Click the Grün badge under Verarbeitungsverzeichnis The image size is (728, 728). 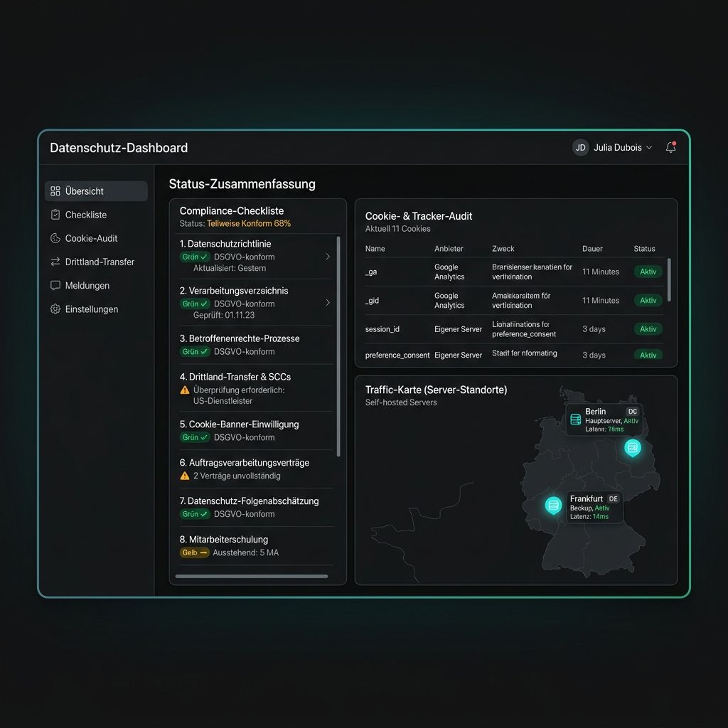click(195, 304)
